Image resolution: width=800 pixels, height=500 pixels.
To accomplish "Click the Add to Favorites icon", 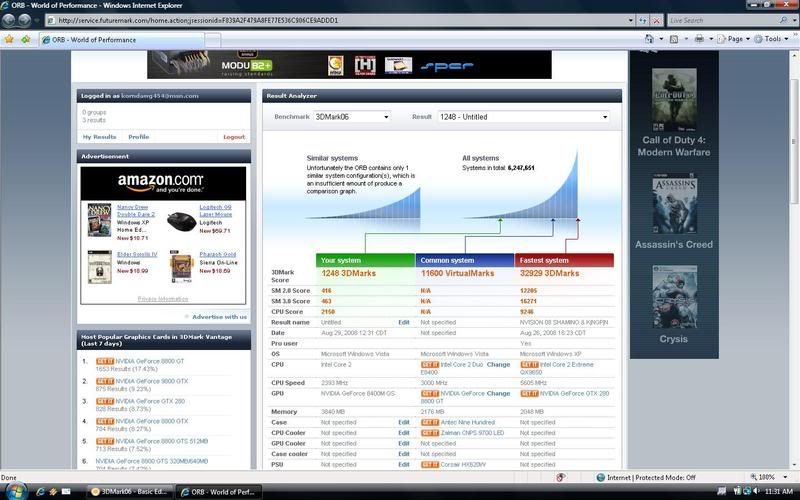I will [x=26, y=39].
